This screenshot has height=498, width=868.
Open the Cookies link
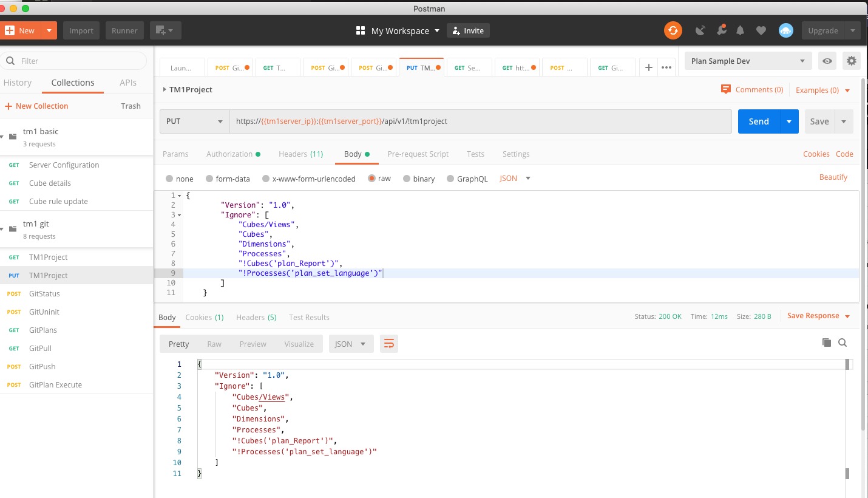[x=816, y=154]
